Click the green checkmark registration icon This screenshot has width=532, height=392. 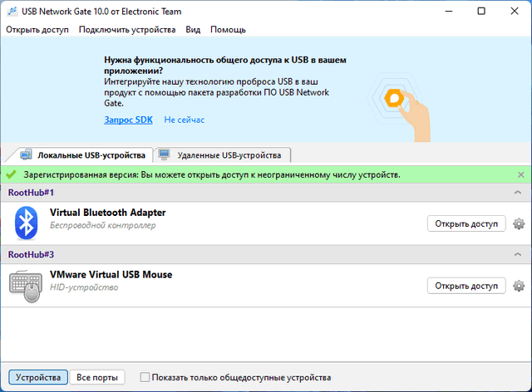click(x=11, y=174)
